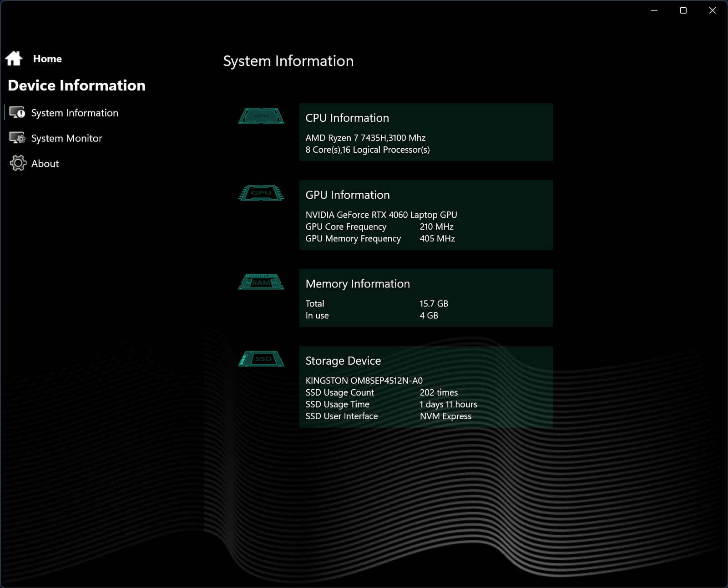Click the GPU Information card title
728x588 pixels.
click(348, 195)
